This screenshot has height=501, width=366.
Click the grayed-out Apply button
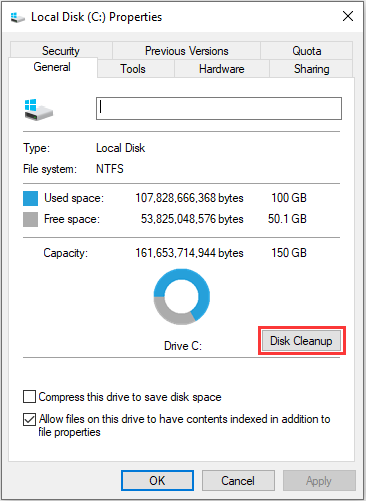(x=319, y=480)
